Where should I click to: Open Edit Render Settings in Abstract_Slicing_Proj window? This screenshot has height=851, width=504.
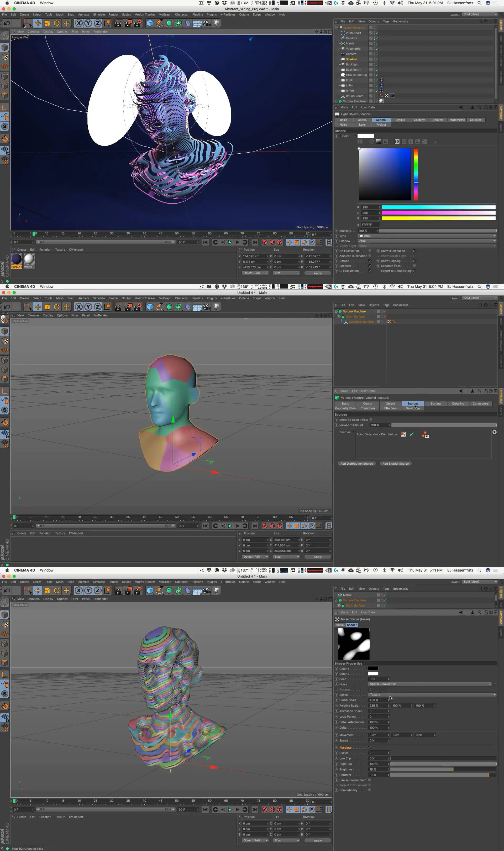click(x=138, y=23)
